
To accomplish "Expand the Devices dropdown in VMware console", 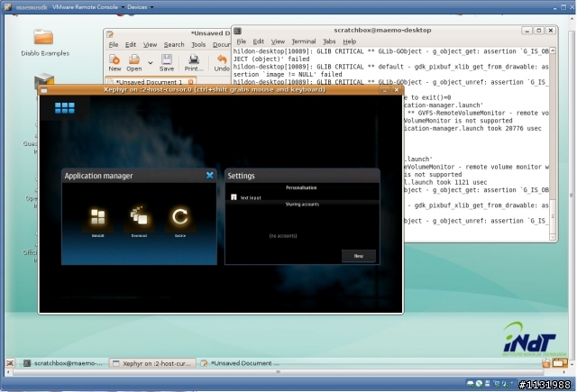I will click(x=140, y=5).
